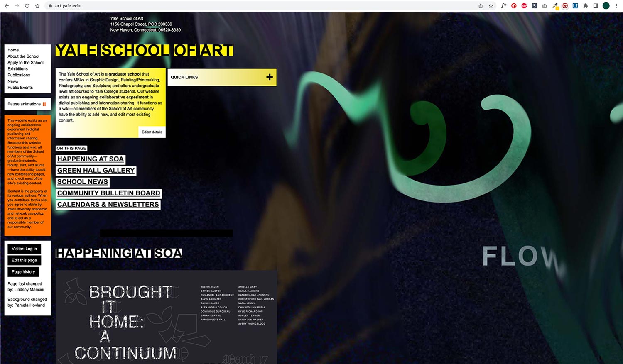Jump to School News section
Image resolution: width=623 pixels, height=364 pixels.
[83, 182]
